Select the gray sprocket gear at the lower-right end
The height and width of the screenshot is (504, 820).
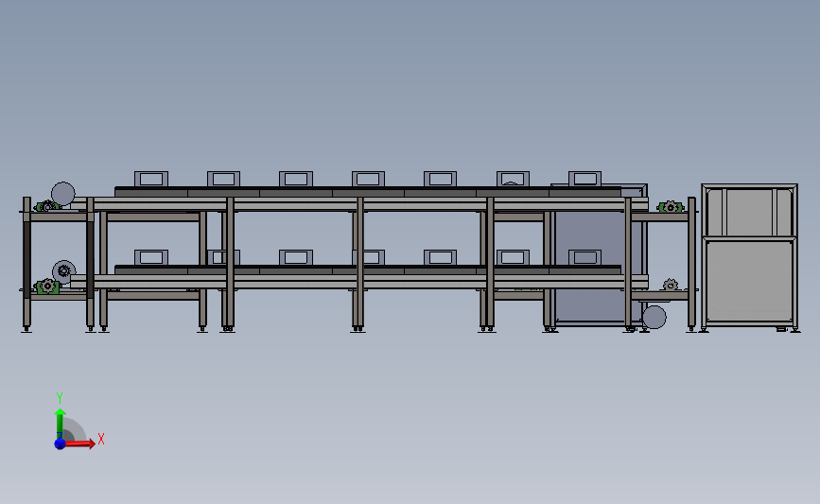(671, 285)
